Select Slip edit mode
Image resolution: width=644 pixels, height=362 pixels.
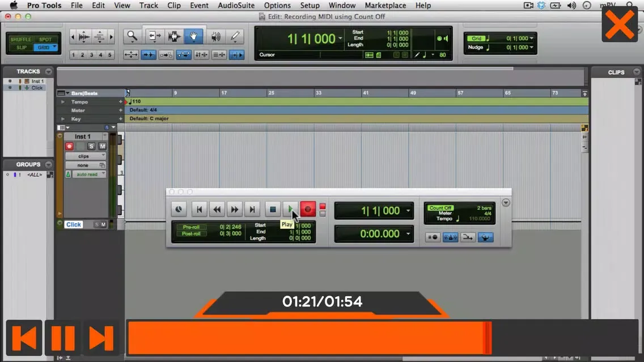click(x=20, y=47)
